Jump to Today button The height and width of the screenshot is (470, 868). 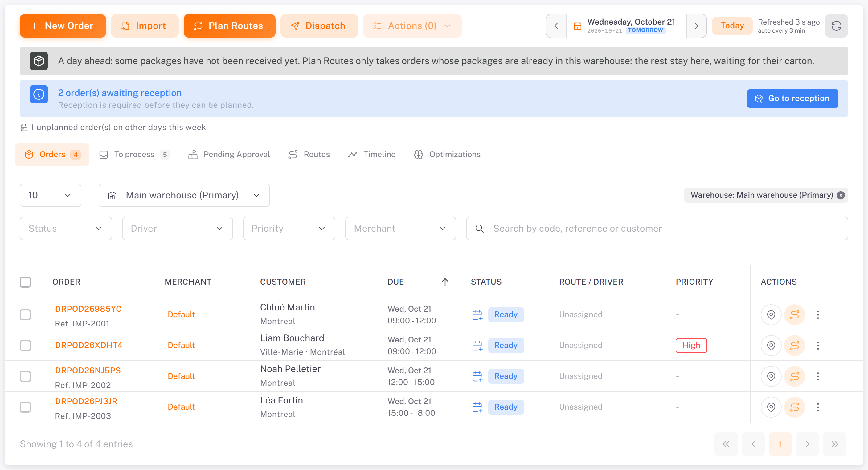coord(732,26)
